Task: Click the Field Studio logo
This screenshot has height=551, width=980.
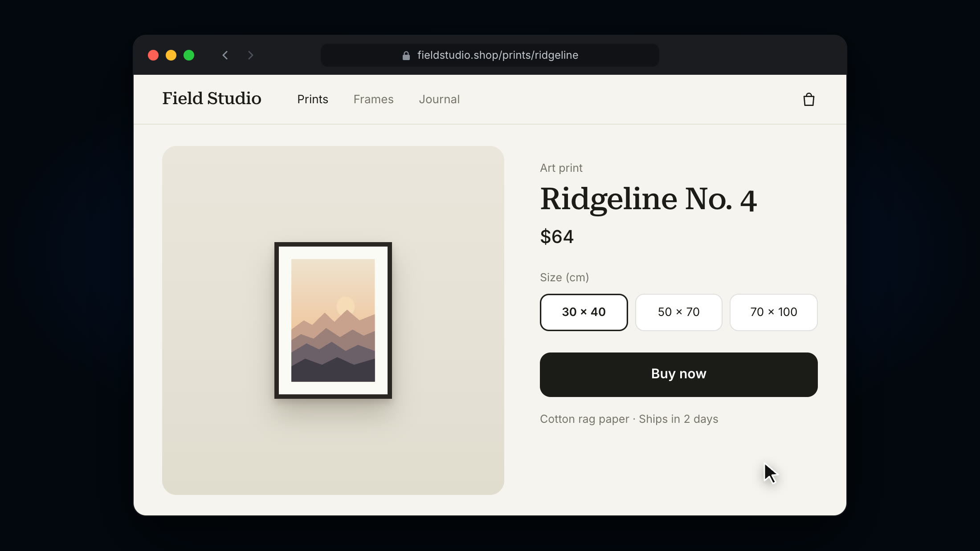Action: tap(212, 98)
